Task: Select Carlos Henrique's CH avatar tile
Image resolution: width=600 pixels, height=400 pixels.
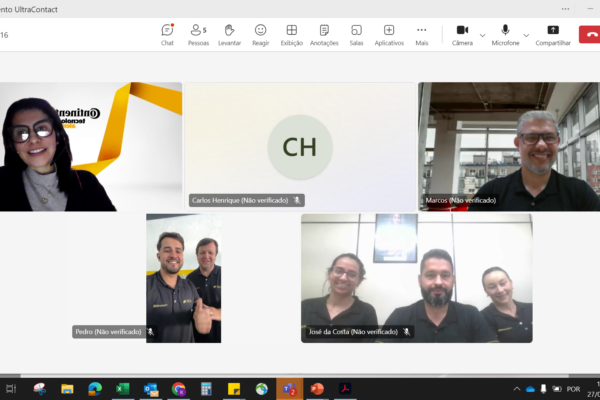Action: coord(299,146)
